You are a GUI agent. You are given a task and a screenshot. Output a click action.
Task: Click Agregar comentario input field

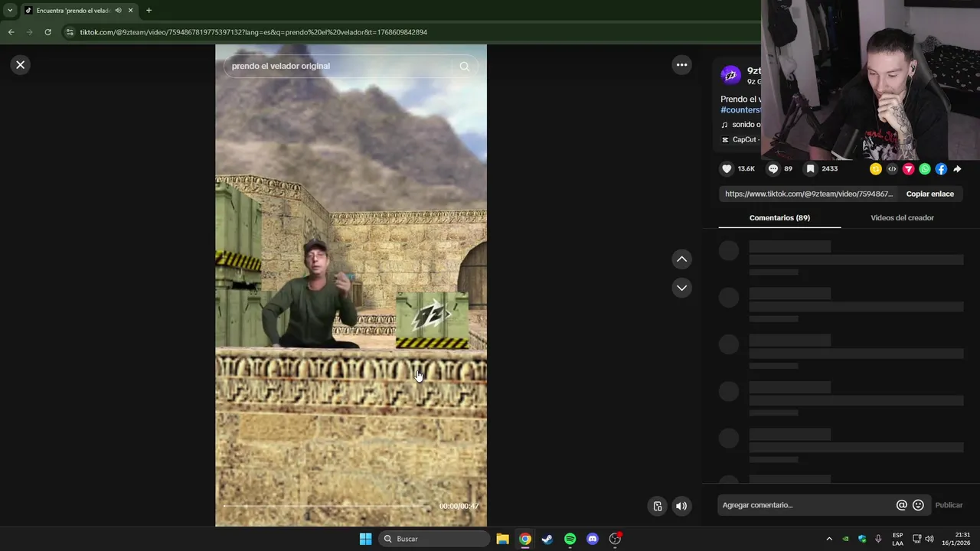(806, 505)
